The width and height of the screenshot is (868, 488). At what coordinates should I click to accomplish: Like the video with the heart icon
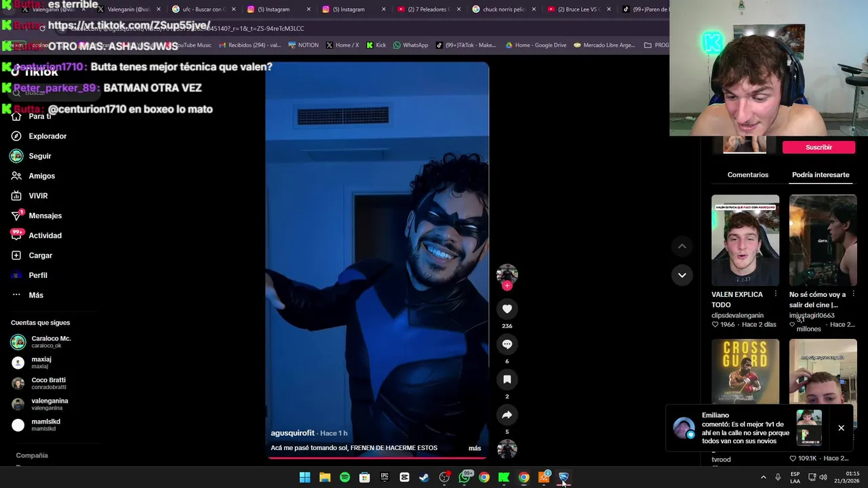click(x=507, y=309)
